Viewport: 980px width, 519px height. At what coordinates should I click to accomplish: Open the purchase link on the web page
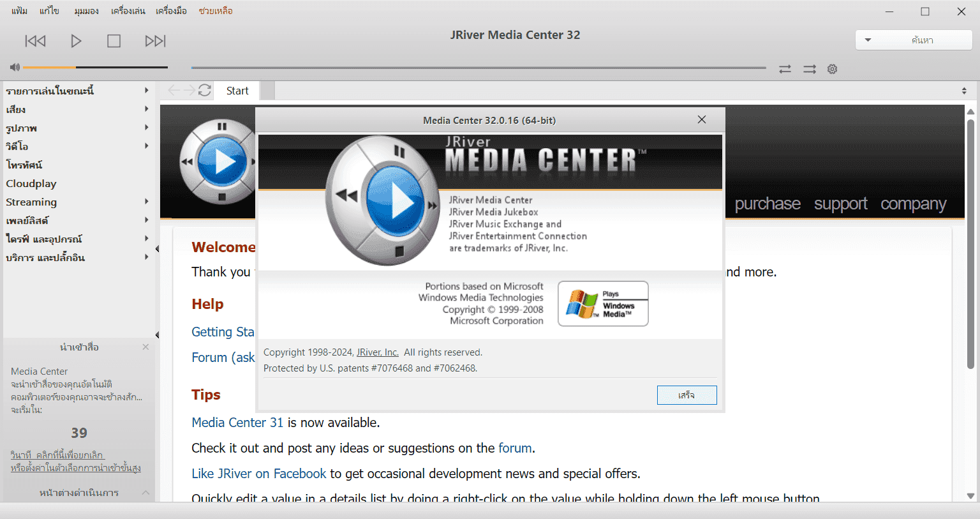coord(768,204)
